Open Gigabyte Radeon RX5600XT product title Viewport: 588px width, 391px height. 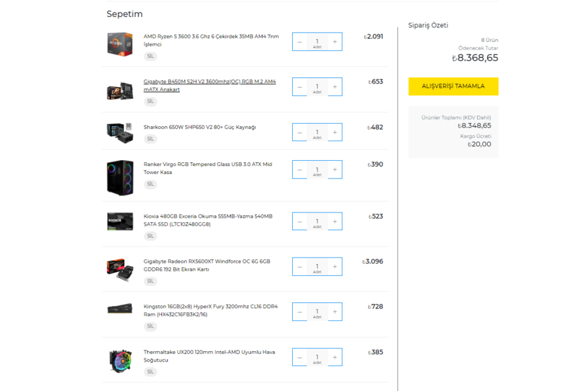[x=206, y=265]
